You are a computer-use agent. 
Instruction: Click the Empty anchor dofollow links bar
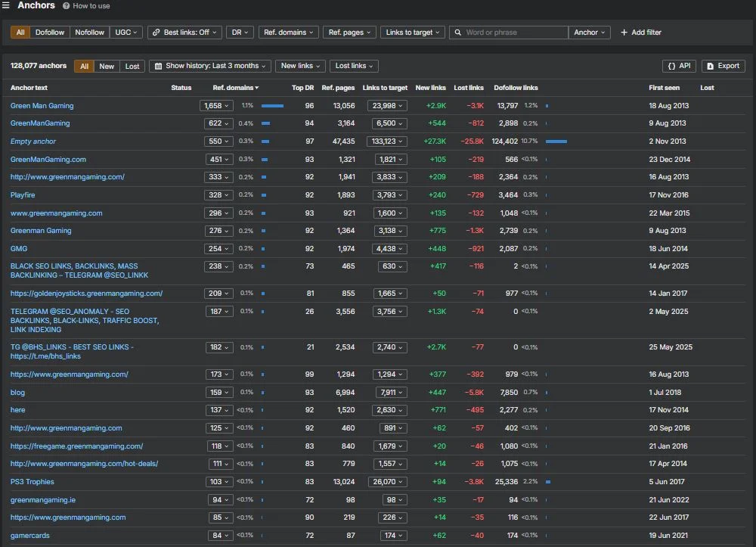coord(556,141)
